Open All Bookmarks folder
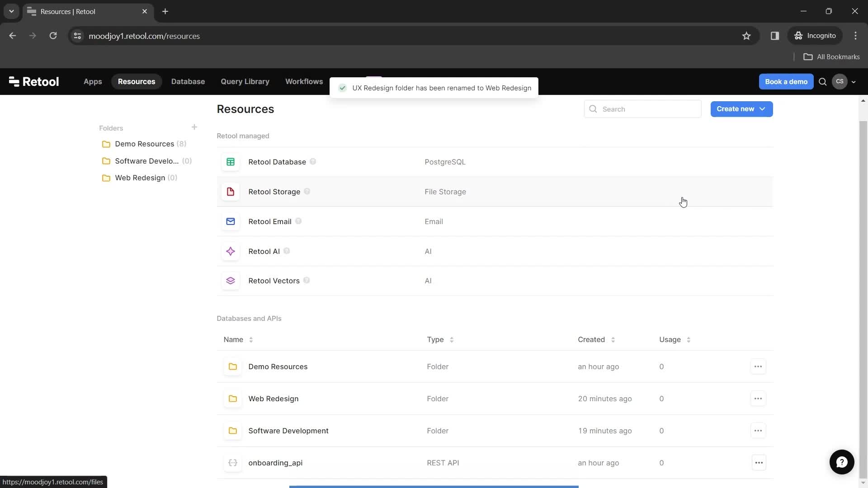The width and height of the screenshot is (868, 488). (831, 57)
